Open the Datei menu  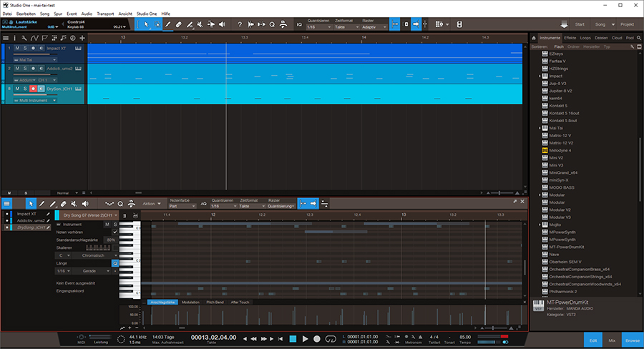(x=7, y=14)
